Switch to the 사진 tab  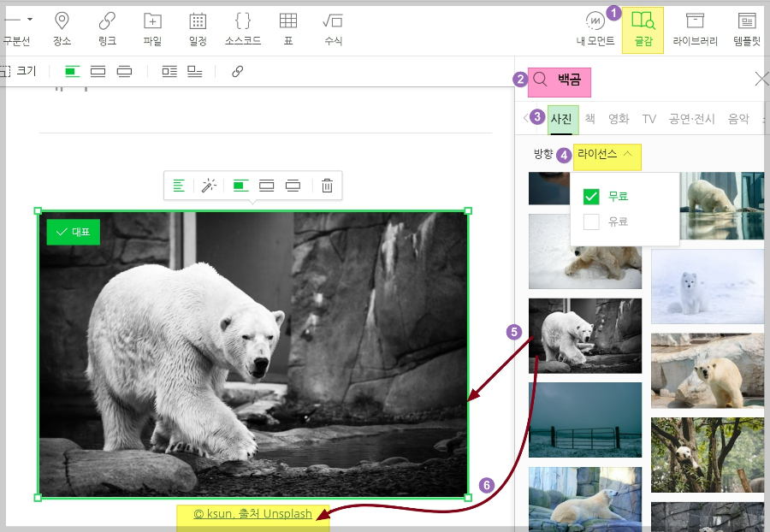[x=561, y=119]
